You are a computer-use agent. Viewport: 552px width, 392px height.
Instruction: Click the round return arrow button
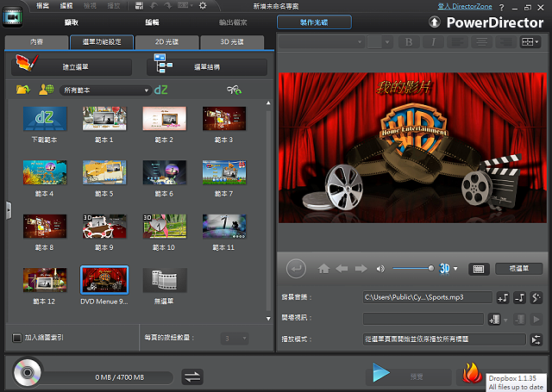pyautogui.click(x=296, y=269)
